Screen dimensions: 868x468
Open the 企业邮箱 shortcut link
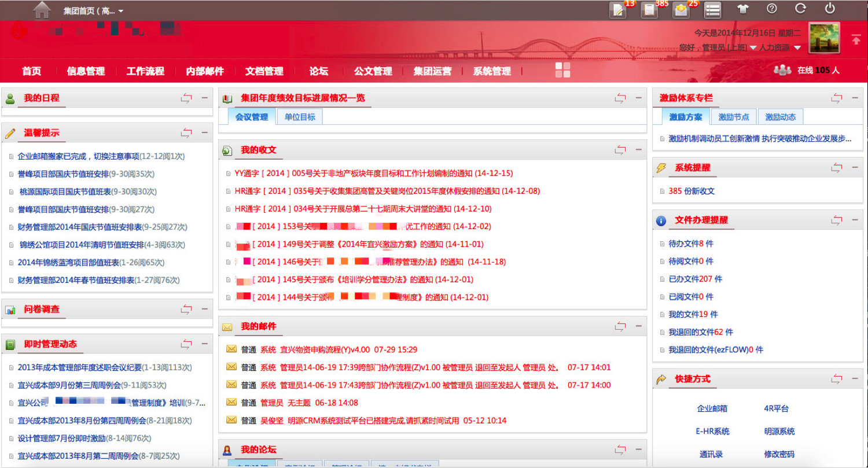coord(712,408)
